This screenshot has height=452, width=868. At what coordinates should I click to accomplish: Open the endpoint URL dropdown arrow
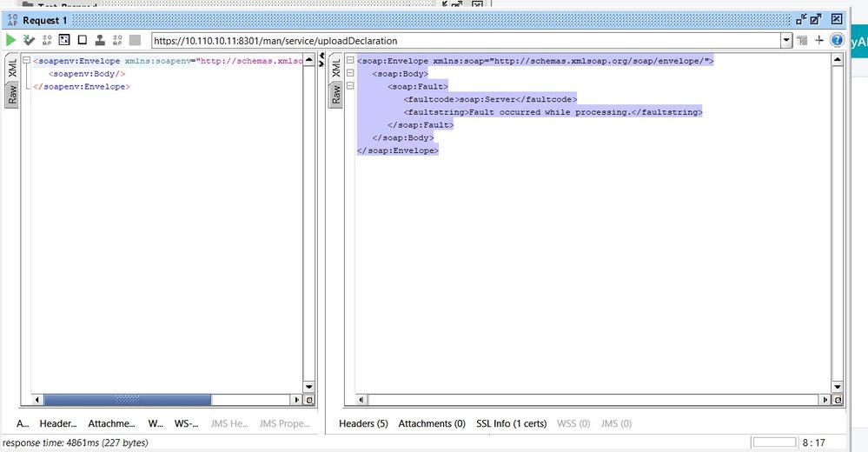point(786,40)
